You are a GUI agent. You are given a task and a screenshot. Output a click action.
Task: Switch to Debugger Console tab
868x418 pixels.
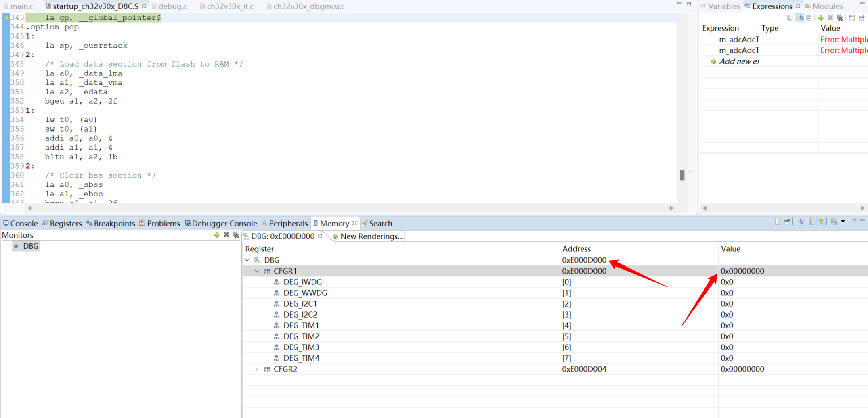coord(221,223)
